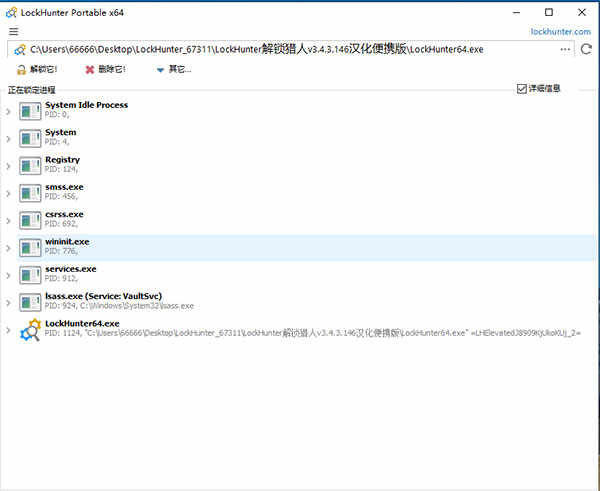The width and height of the screenshot is (600, 491).
Task: Click the PID: 912 text
Action: [x=61, y=279]
